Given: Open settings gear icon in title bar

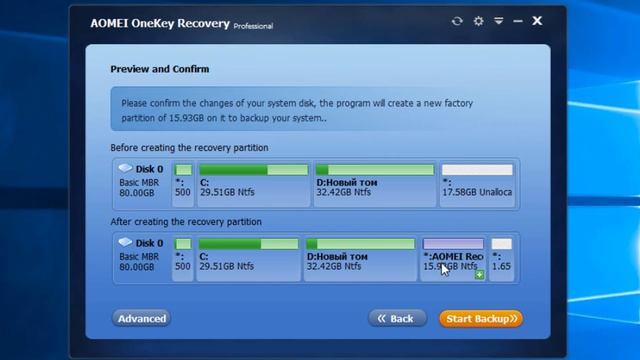Looking at the screenshot, I should 478,21.
